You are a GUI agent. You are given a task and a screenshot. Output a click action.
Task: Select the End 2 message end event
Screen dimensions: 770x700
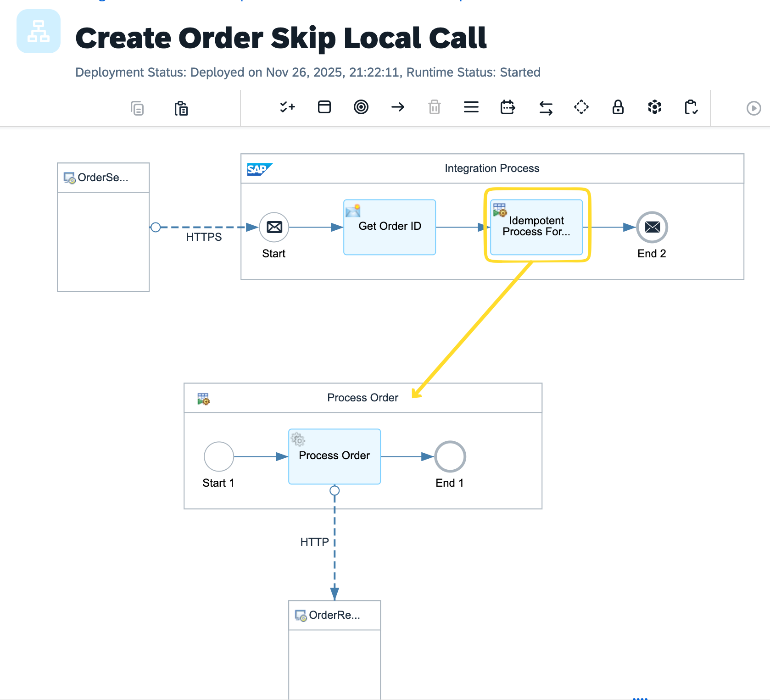tap(652, 227)
